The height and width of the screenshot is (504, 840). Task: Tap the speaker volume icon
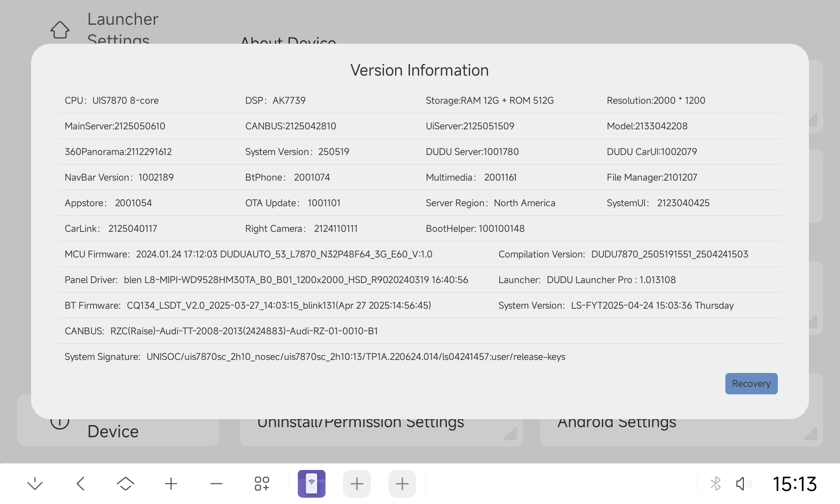tap(743, 483)
